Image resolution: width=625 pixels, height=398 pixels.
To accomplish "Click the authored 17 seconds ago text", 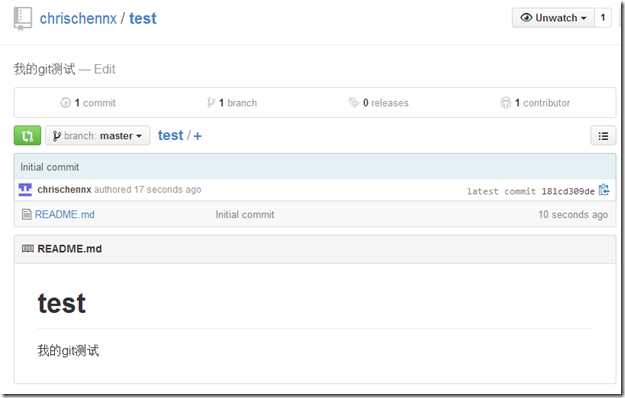I will [x=147, y=190].
